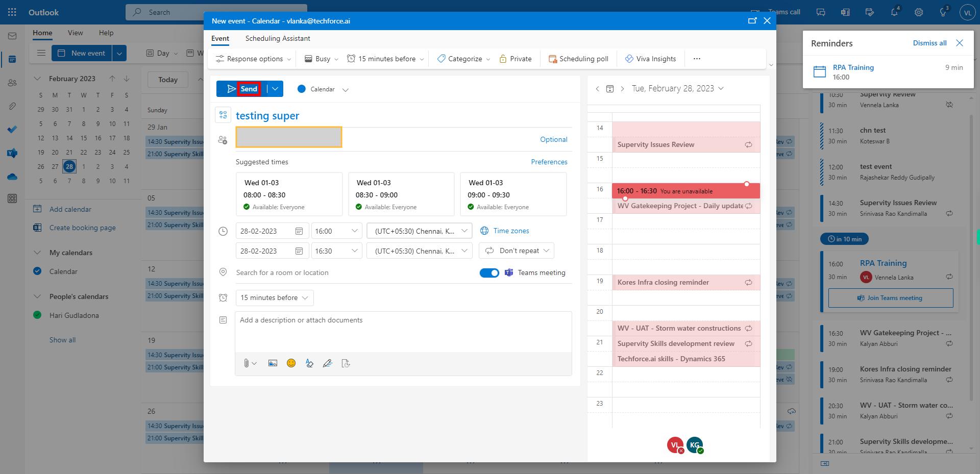Open notifications bell icon
Screen dimensions: 980x474
coord(894,12)
